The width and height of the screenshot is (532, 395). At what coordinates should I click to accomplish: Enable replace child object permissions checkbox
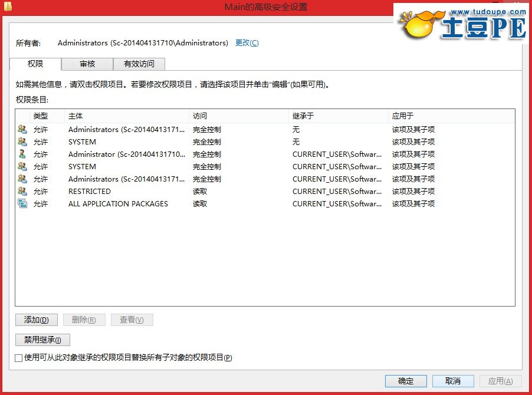19,358
